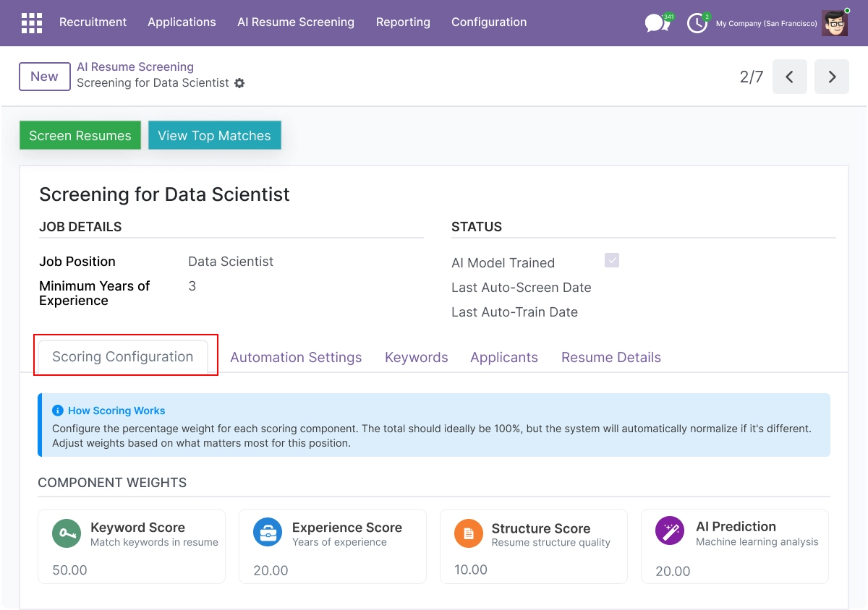The width and height of the screenshot is (868, 610).
Task: Click the Last Auto-Train Date label
Action: (x=514, y=312)
